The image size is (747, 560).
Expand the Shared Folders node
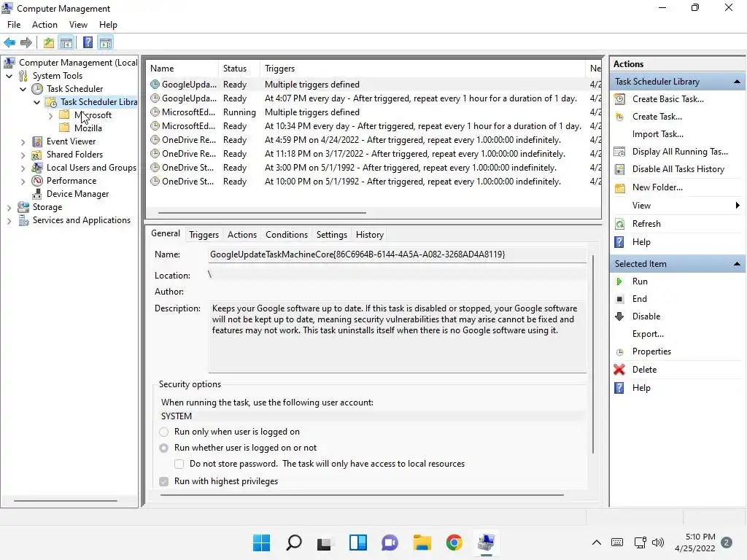[x=23, y=155]
